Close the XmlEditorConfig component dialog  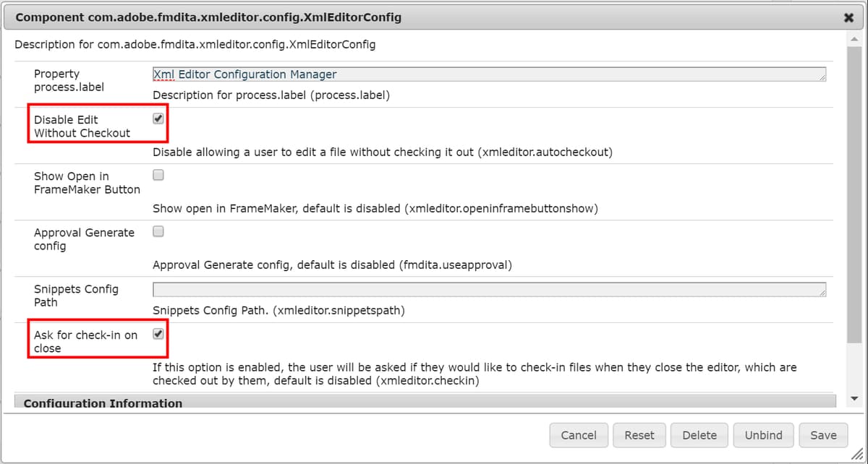[x=848, y=17]
